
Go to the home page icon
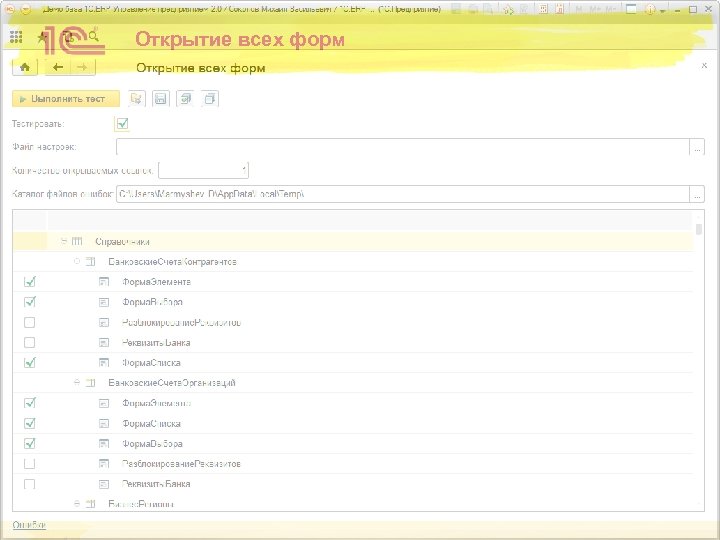(x=25, y=68)
